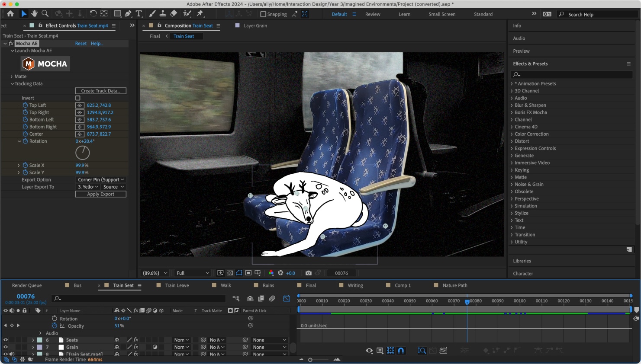
Task: Select the Brush tool
Action: coord(152,14)
